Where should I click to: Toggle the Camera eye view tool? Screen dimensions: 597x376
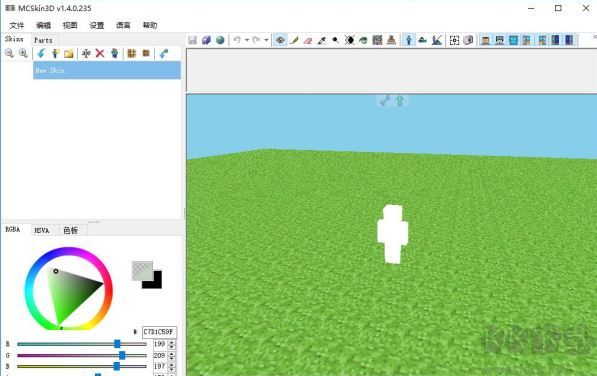point(280,40)
